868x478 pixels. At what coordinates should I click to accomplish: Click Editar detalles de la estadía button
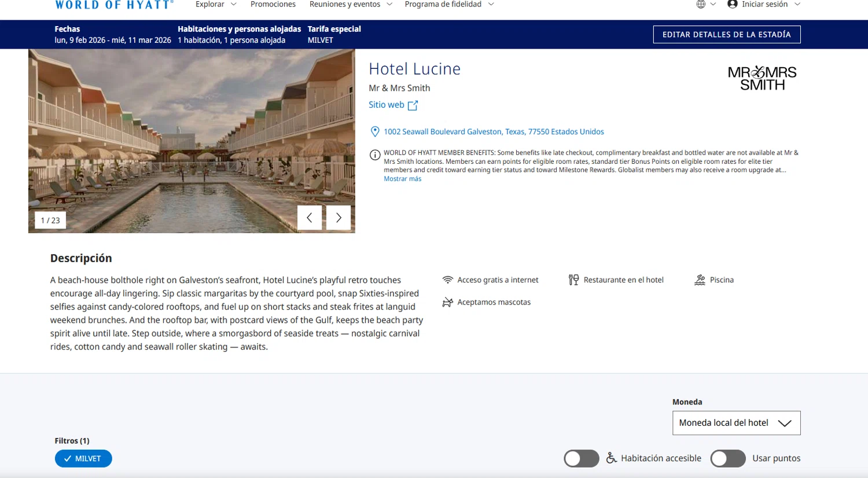click(727, 35)
